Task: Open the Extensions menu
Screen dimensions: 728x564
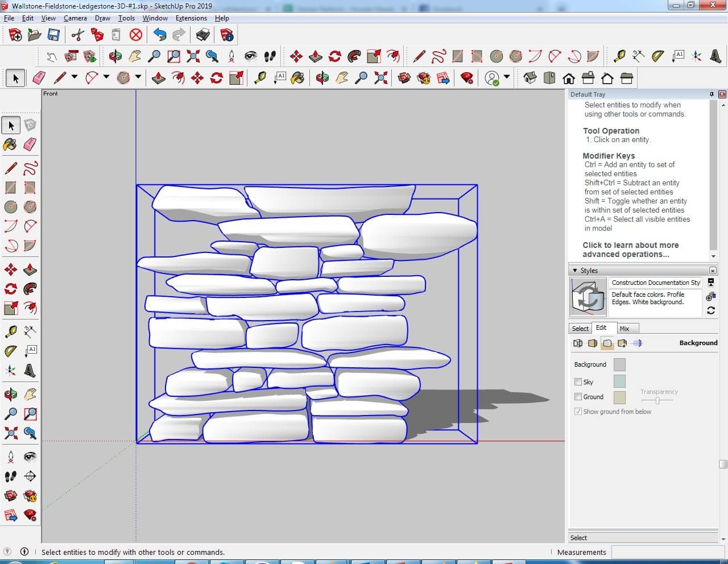Action: [x=191, y=18]
